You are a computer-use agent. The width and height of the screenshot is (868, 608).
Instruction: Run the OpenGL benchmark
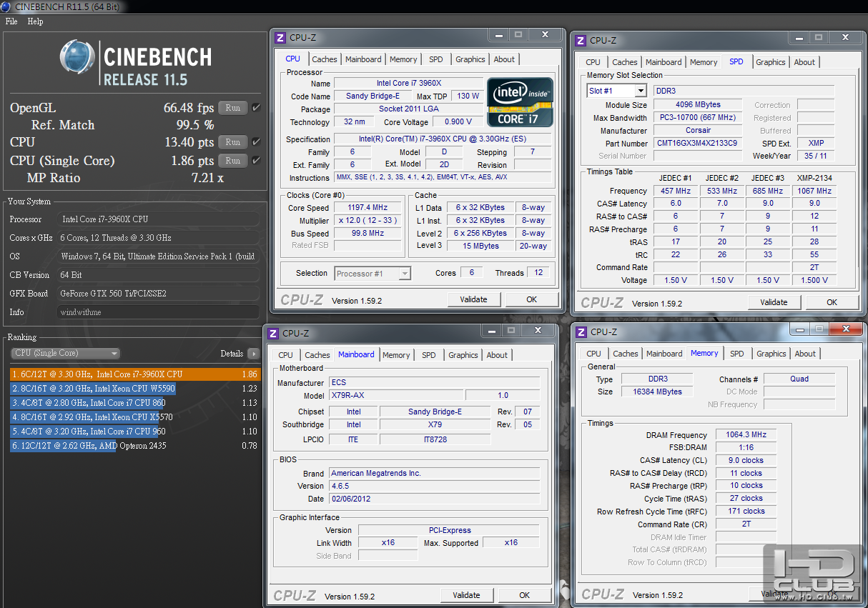pos(233,108)
